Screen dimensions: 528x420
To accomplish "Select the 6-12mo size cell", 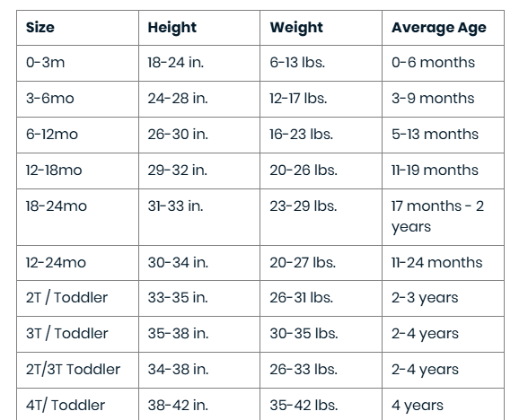I will [77, 135].
